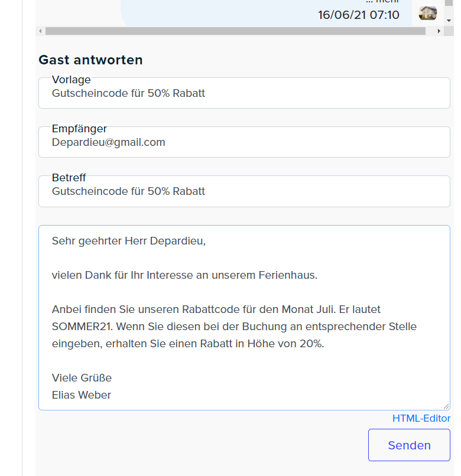Click the right arrow of the horizontal scrollbar
461x476 pixels.
click(439, 31)
